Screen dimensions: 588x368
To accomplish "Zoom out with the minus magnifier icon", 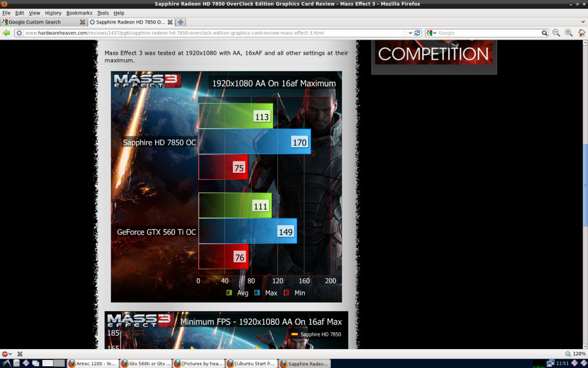I will point(556,33).
